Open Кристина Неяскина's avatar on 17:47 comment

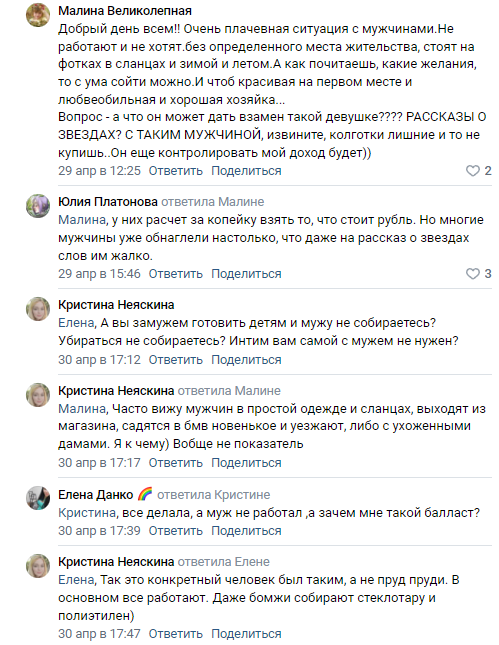tap(38, 566)
